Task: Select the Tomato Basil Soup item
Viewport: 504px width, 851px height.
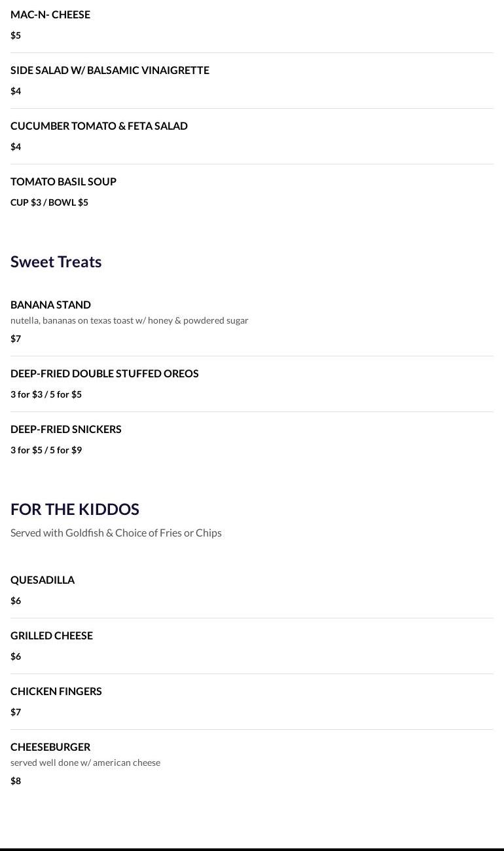Action: click(x=63, y=181)
